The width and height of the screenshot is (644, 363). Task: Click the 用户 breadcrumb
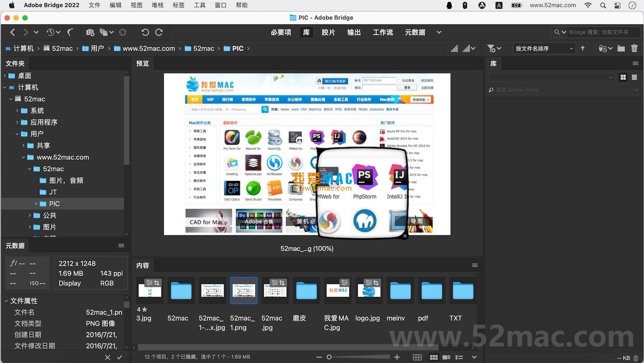coord(93,48)
